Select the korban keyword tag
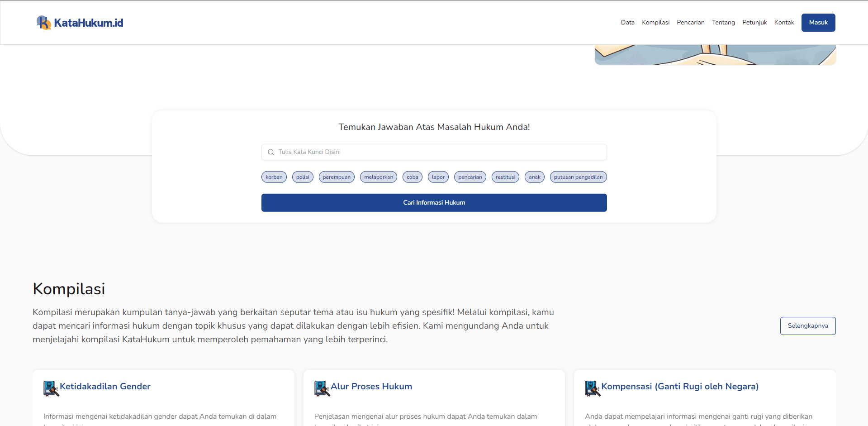 click(x=274, y=177)
